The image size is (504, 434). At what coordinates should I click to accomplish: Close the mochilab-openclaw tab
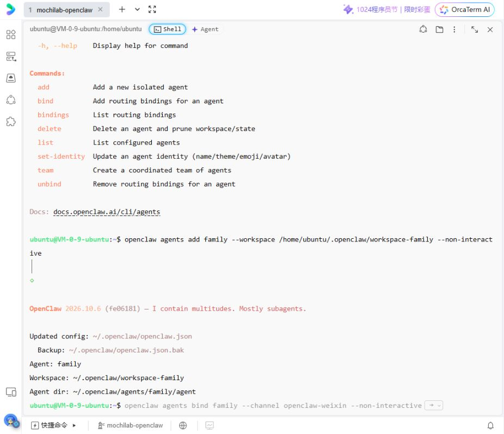[x=101, y=10]
